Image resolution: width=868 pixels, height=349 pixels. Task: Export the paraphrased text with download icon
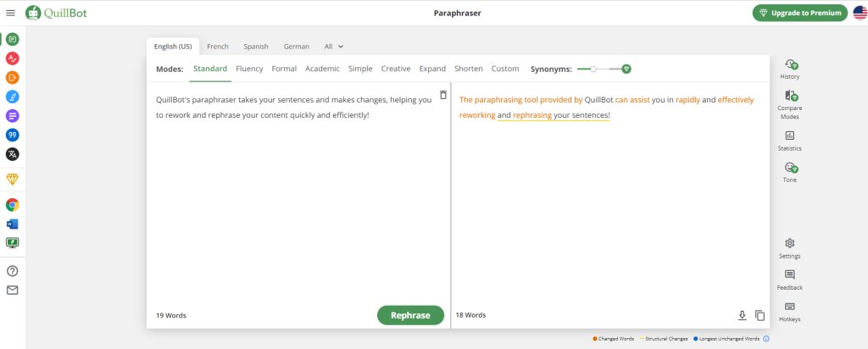tap(743, 315)
